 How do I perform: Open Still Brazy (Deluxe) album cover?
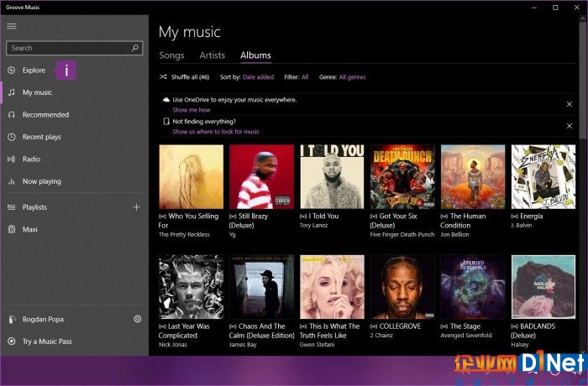[x=262, y=176]
